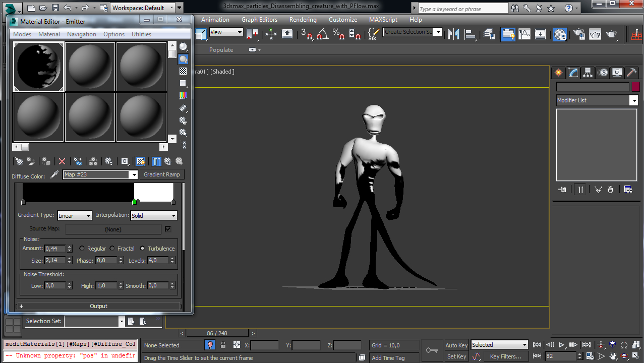
Task: Open the Gradient Type dropdown
Action: (75, 215)
